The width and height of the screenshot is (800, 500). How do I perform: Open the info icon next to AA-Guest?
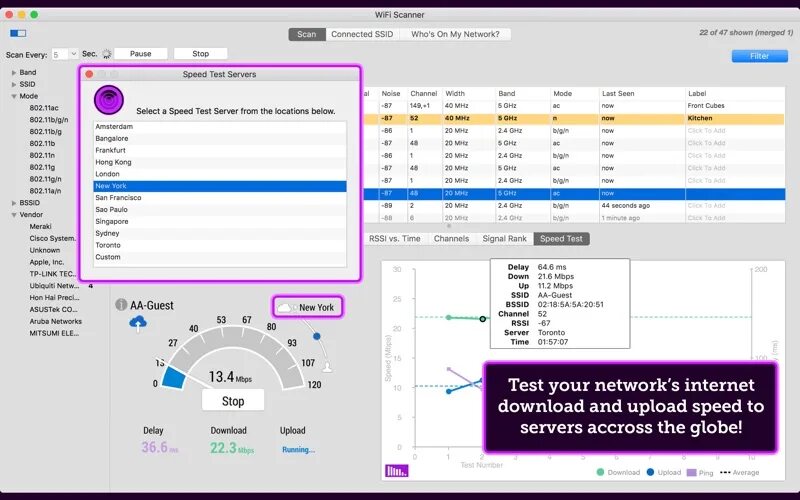coord(121,305)
